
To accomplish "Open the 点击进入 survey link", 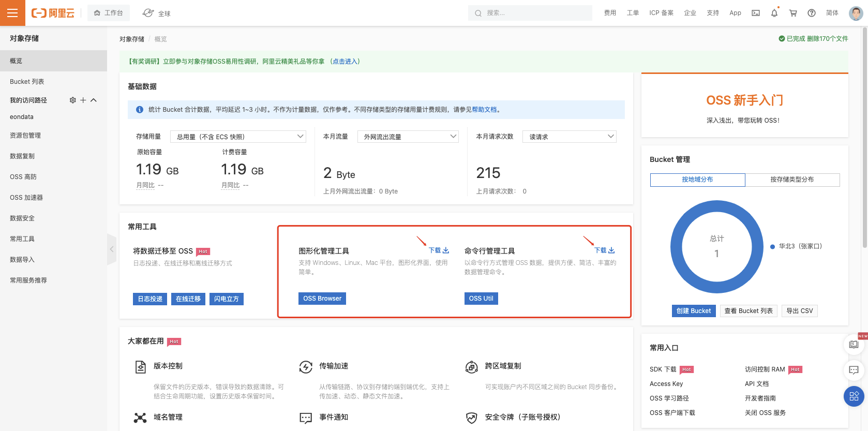I will pyautogui.click(x=345, y=62).
